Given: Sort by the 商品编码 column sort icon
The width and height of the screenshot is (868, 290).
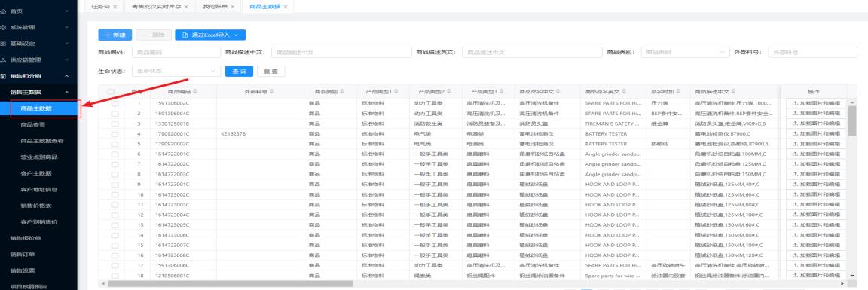Looking at the screenshot, I should click(195, 91).
